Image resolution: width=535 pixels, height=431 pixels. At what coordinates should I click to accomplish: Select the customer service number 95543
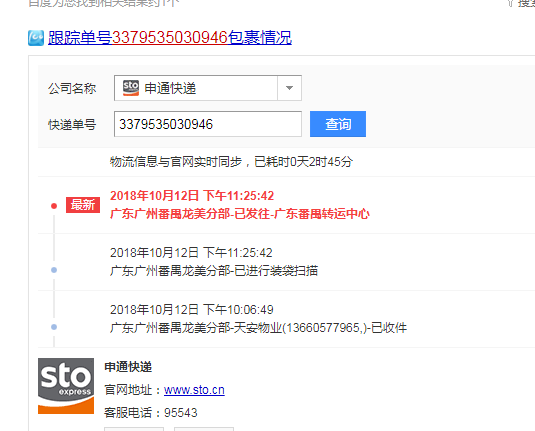pyautogui.click(x=181, y=413)
